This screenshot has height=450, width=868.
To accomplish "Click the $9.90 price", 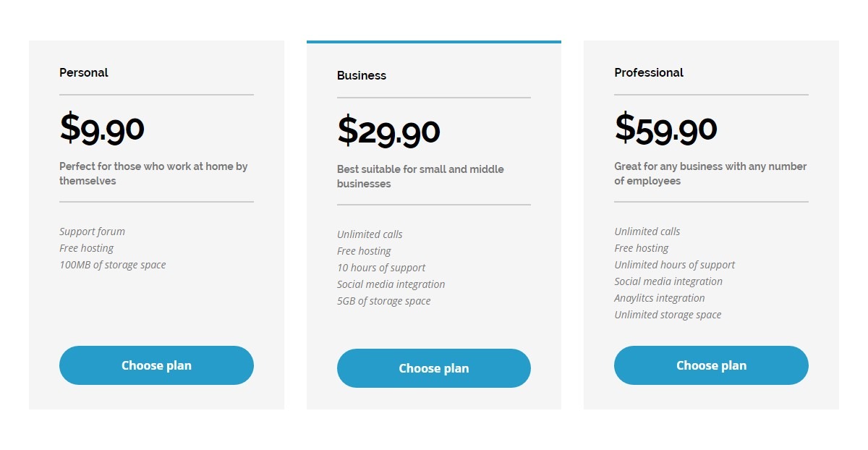I will click(102, 128).
